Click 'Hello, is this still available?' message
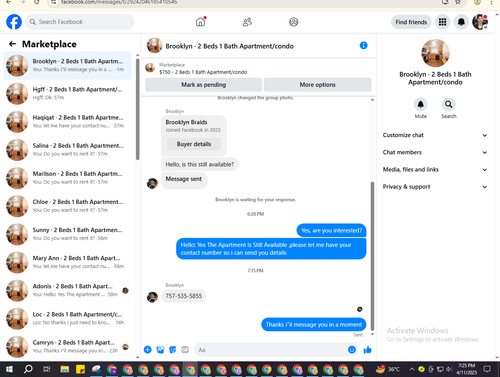This screenshot has width=500, height=377. [x=200, y=164]
